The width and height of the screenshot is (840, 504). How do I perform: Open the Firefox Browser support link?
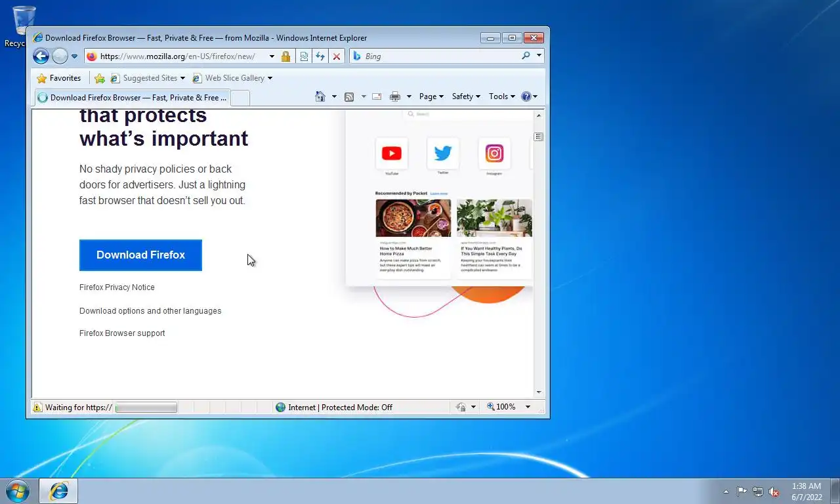pos(122,333)
